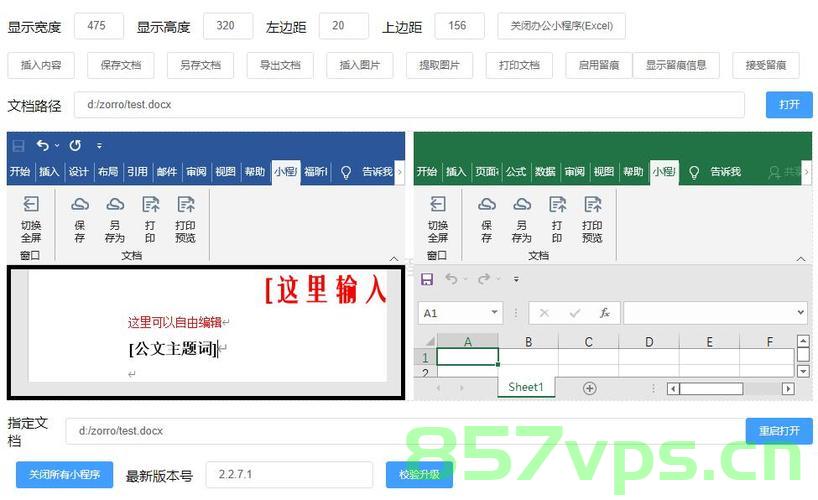Click the Excel undo icon
Viewport: 818px width, 500px height.
[x=452, y=279]
